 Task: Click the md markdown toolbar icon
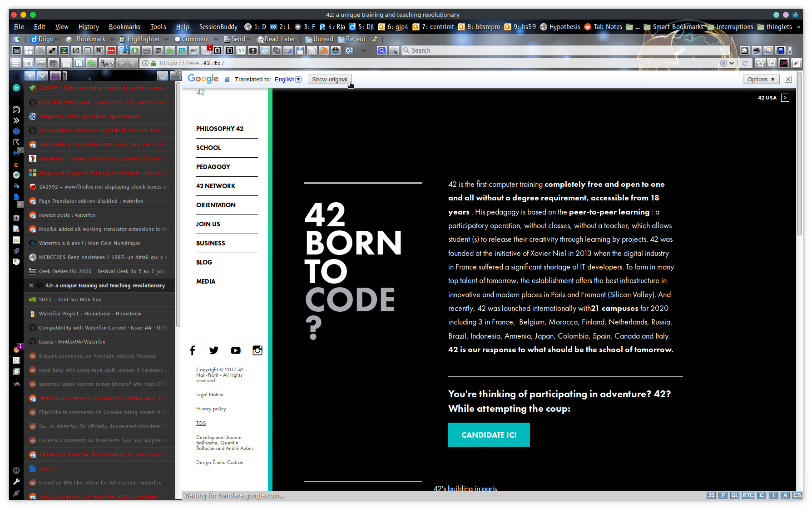[194, 50]
